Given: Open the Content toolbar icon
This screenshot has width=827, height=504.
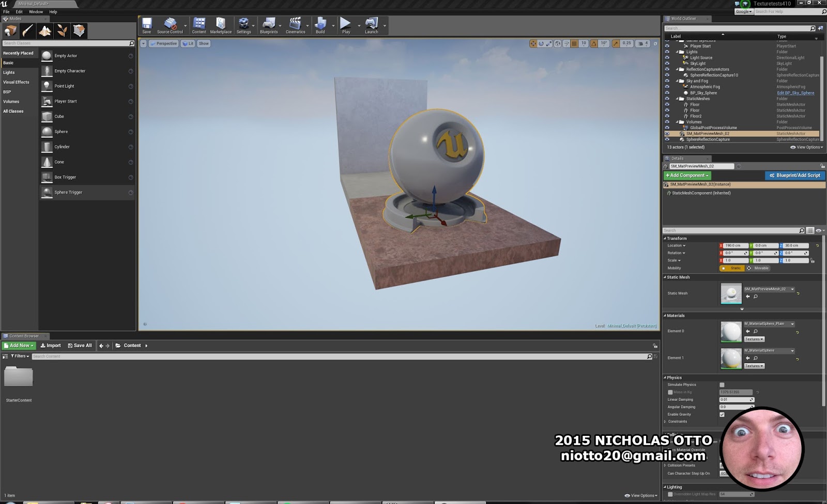Looking at the screenshot, I should pos(199,25).
